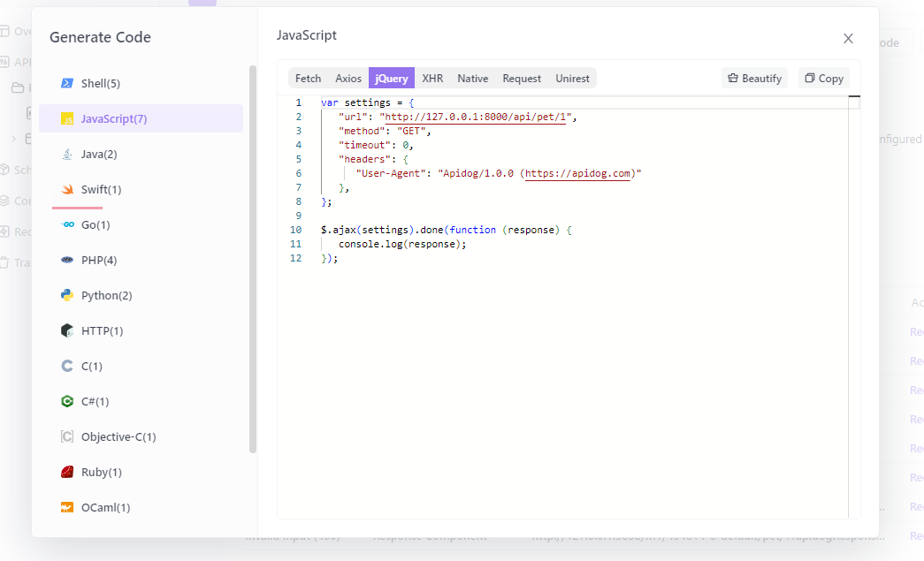Open the PHP code option icon

tap(67, 260)
